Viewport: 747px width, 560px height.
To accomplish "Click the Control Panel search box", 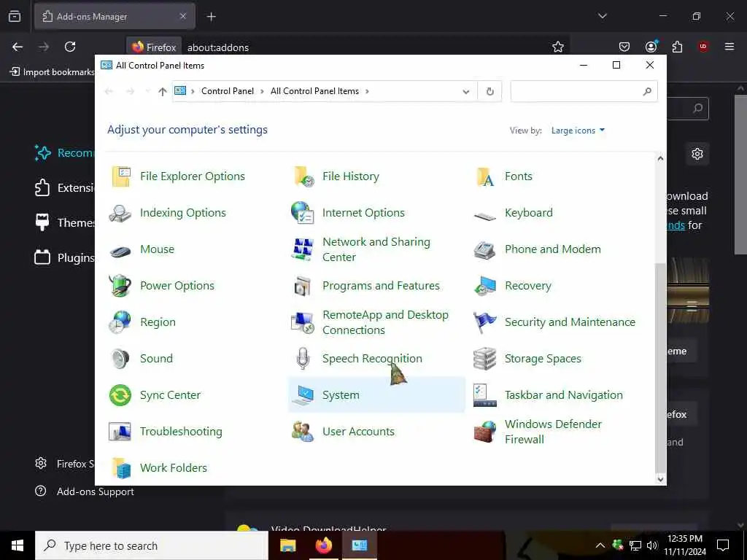I will coord(584,91).
